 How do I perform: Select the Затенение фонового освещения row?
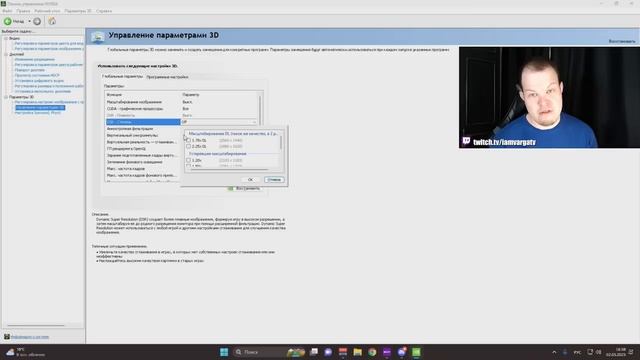(143, 162)
